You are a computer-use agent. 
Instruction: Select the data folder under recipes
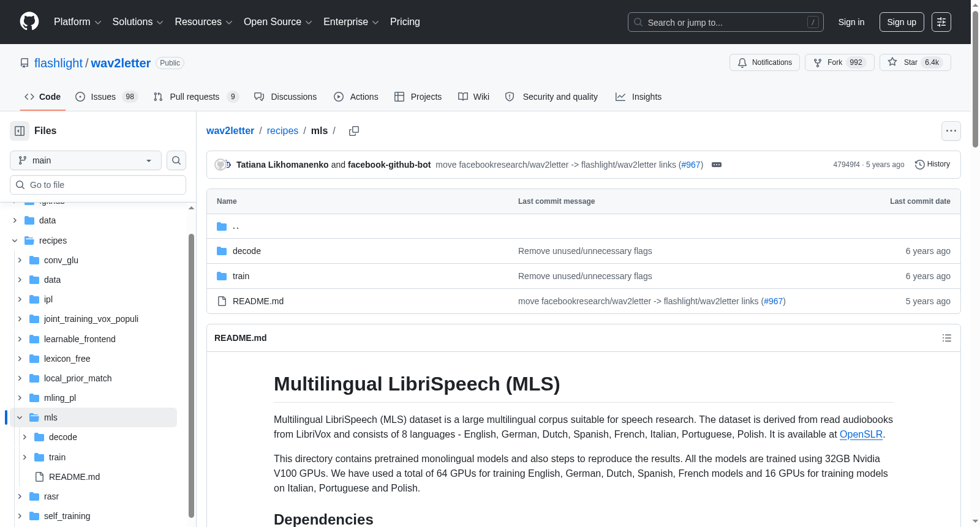(52, 280)
